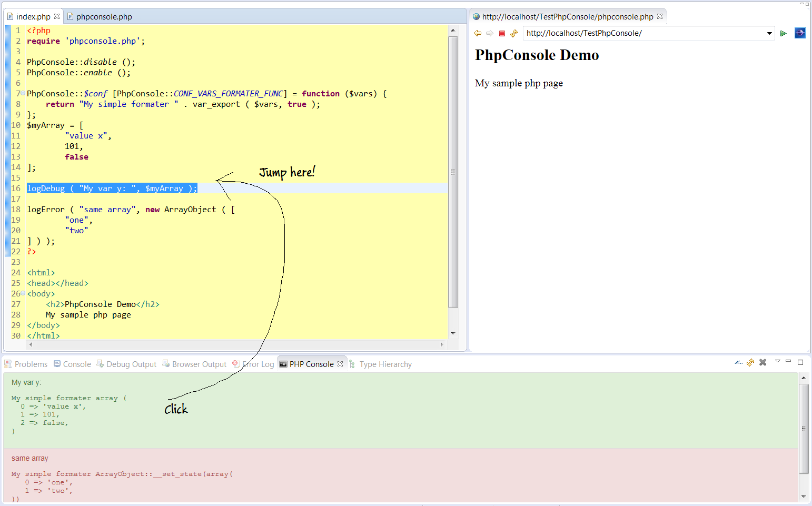Screen dimensions: 812x506
Task: Open page in external browser icon
Action: tap(800, 33)
